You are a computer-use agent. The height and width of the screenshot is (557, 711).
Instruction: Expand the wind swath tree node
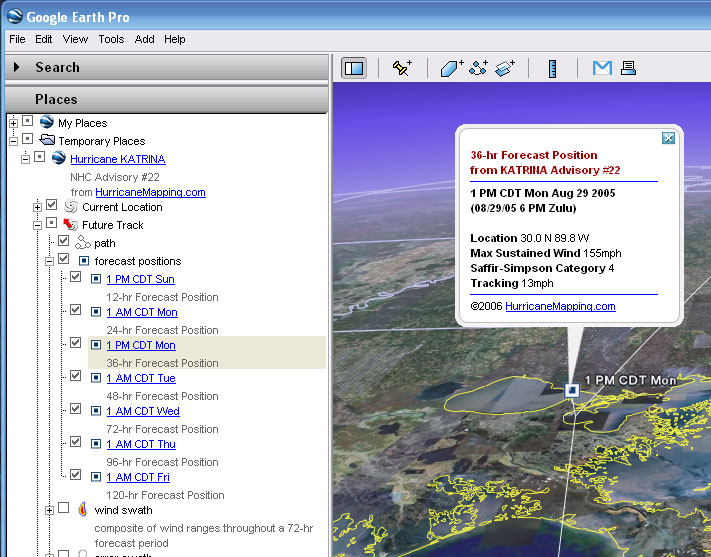click(49, 511)
